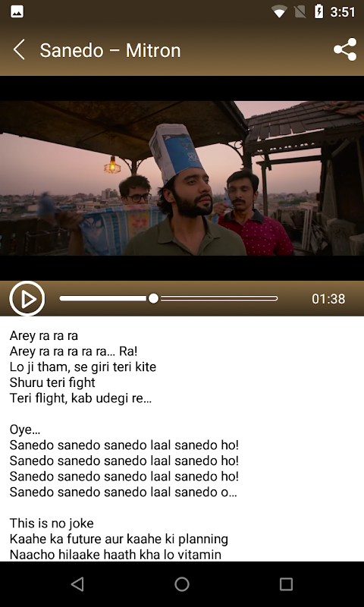Tap the 3:51 clock in status bar
This screenshot has width=364, height=607.
click(342, 12)
